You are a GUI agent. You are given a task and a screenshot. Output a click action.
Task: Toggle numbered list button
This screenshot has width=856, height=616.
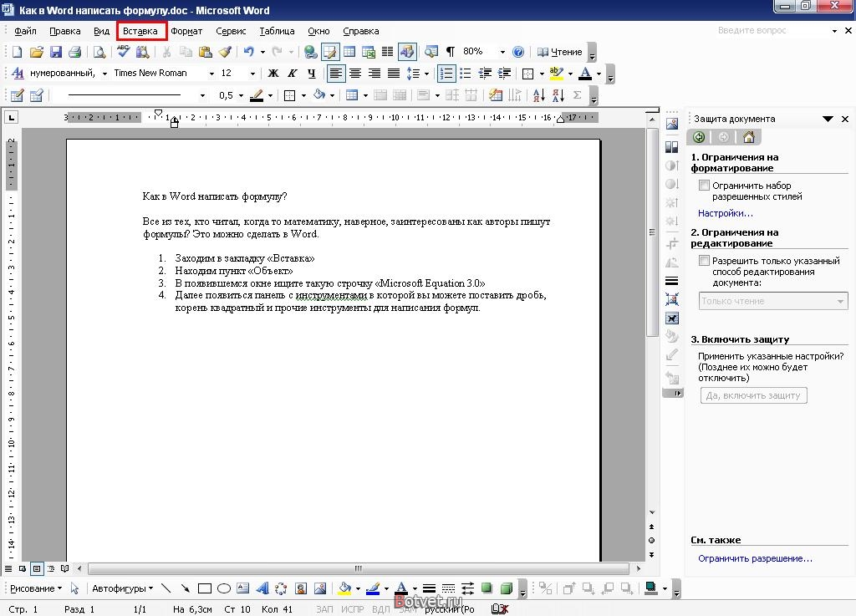pyautogui.click(x=446, y=73)
